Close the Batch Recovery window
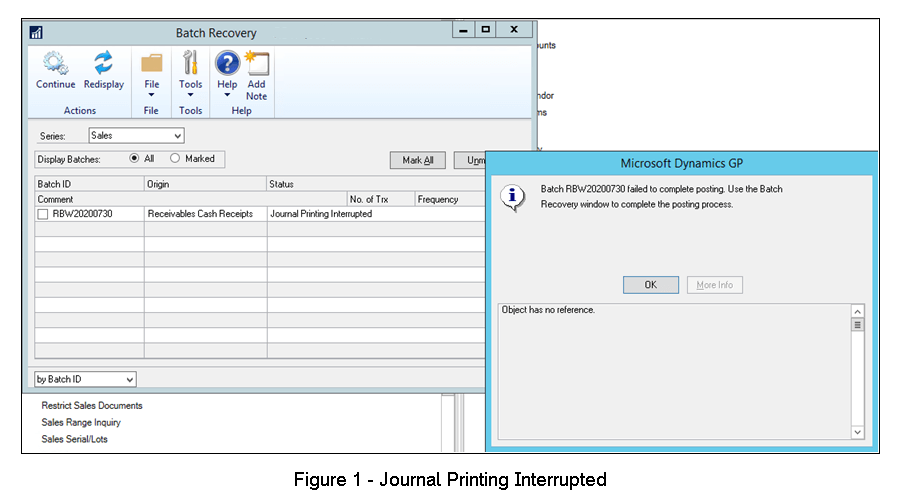 click(514, 29)
